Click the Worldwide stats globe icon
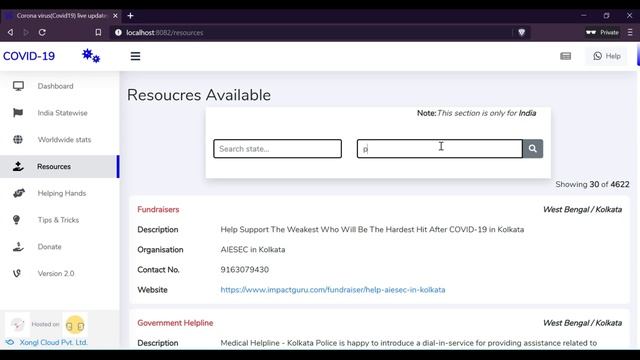This screenshot has height=360, width=640. tap(18, 140)
